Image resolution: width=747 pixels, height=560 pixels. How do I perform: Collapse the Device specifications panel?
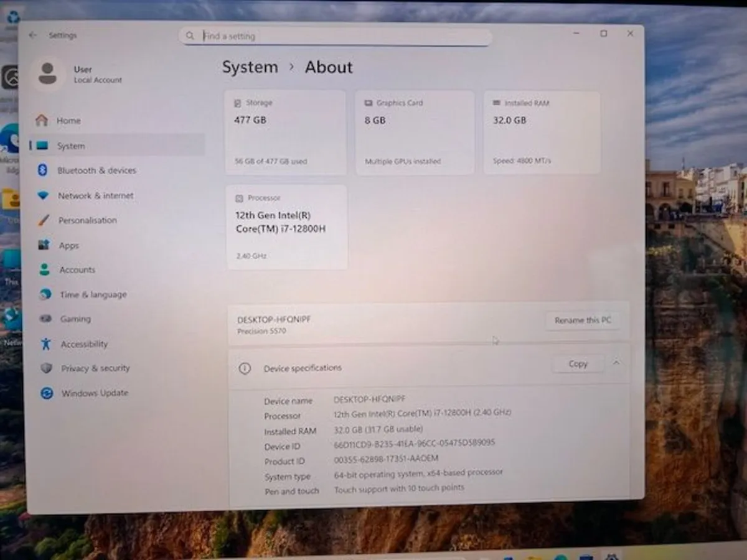click(616, 363)
